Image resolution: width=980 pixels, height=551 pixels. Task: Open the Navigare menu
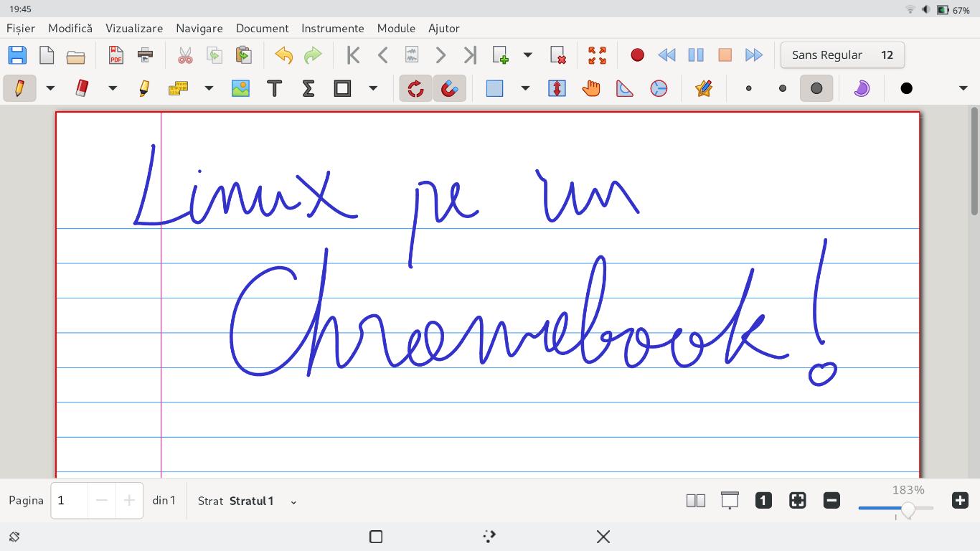coord(199,28)
